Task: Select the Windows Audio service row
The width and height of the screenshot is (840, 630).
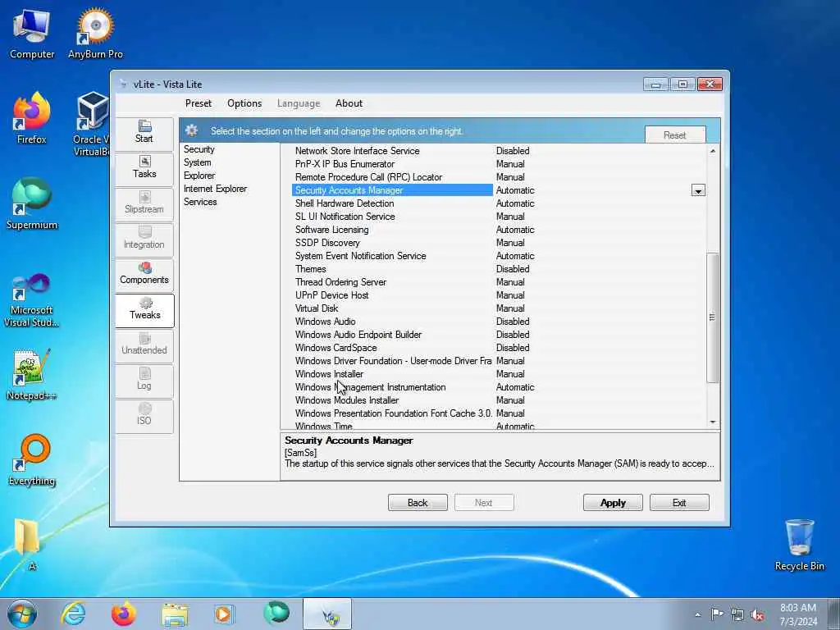Action: pos(500,322)
